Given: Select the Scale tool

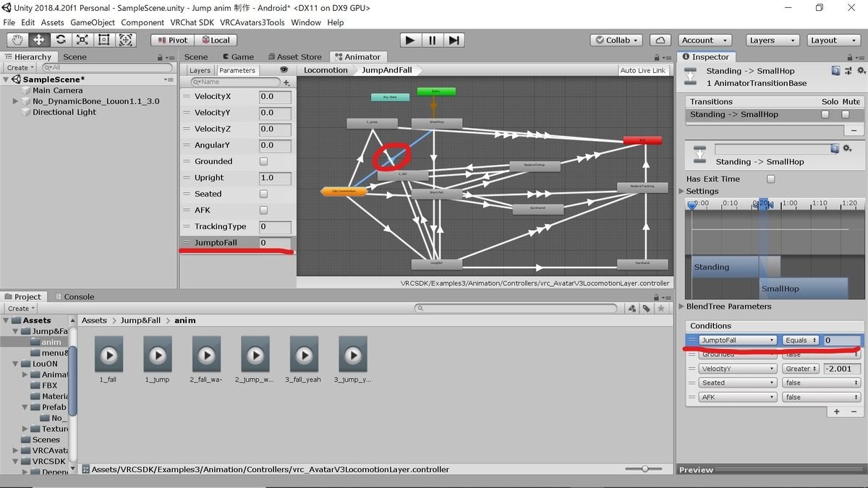Looking at the screenshot, I should tap(82, 40).
